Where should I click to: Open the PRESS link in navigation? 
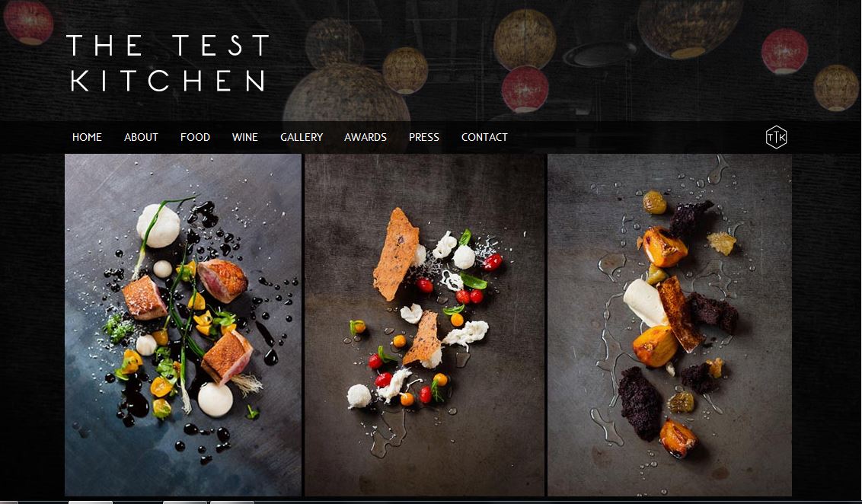[x=424, y=137]
